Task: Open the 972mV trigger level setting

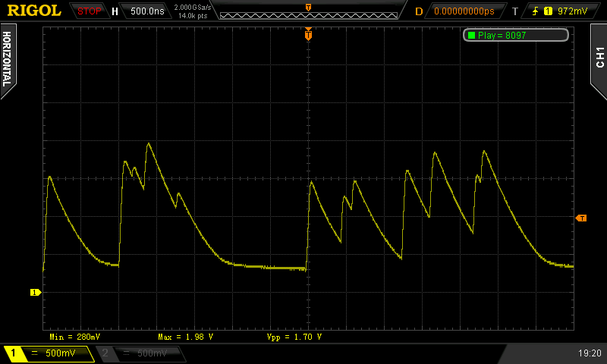Action: (x=571, y=11)
